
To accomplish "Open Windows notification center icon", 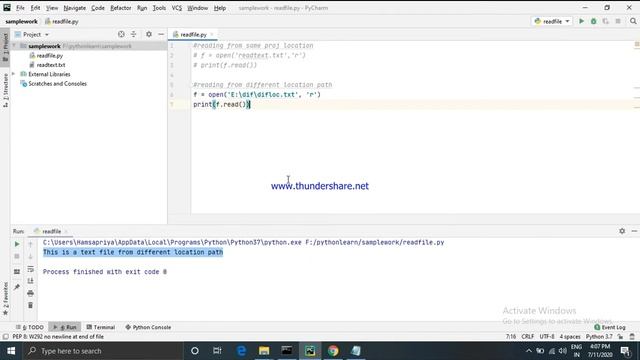I will [x=625, y=351].
